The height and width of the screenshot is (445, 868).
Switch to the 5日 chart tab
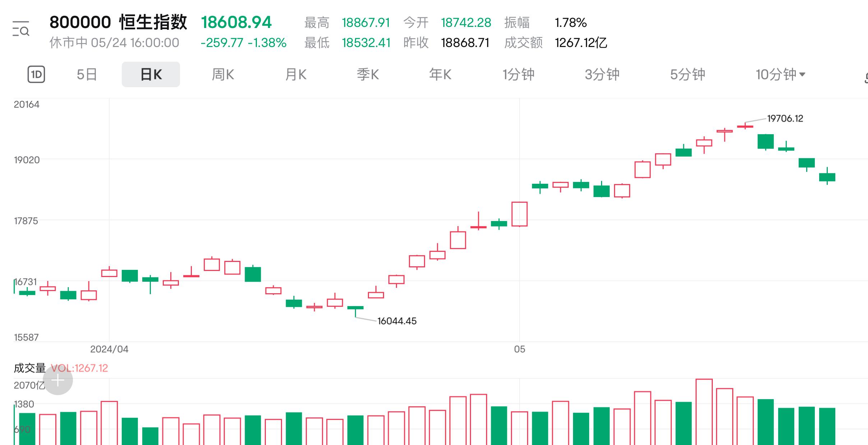pos(87,75)
